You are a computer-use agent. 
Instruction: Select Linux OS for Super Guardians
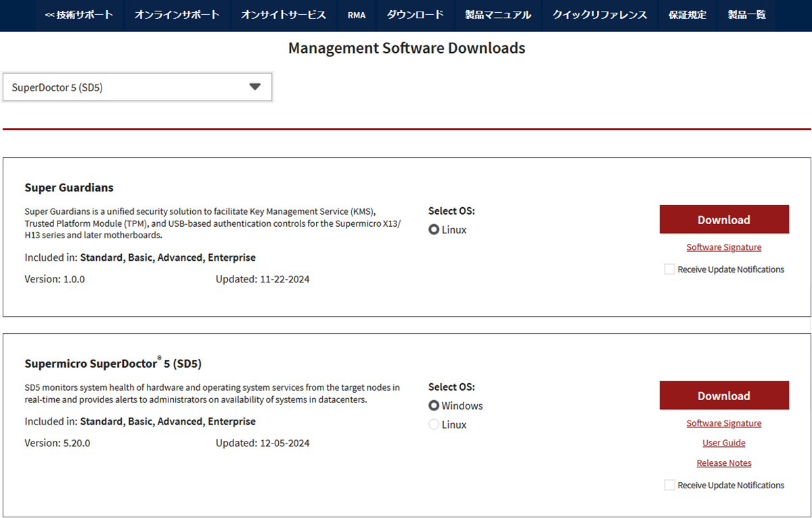(434, 230)
